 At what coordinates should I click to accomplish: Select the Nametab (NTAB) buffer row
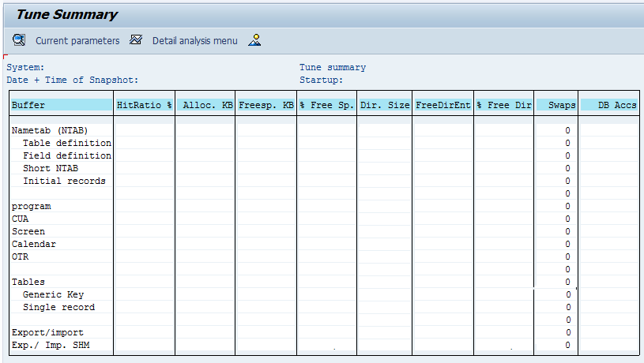click(50, 130)
